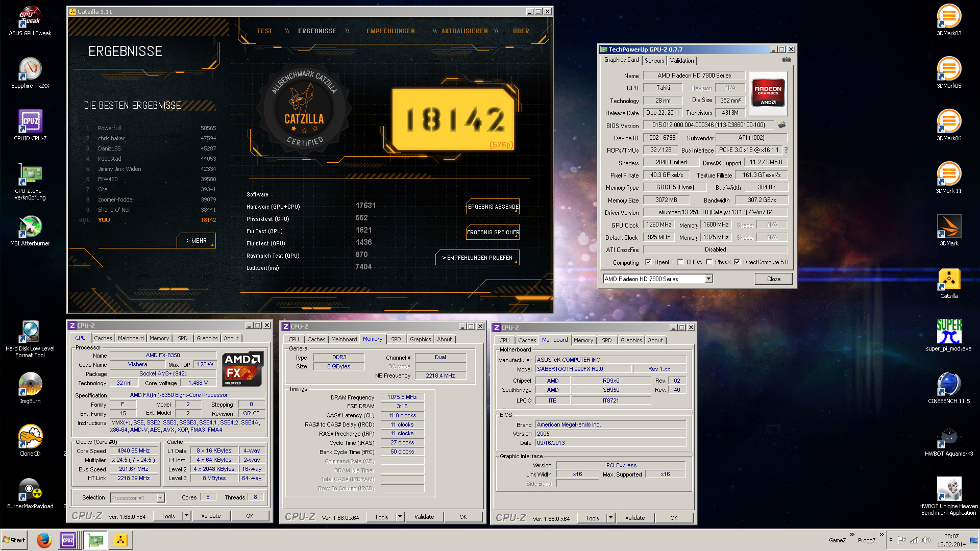This screenshot has height=551, width=980.
Task: Open Catzilla desktop shortcut
Action: (x=949, y=283)
